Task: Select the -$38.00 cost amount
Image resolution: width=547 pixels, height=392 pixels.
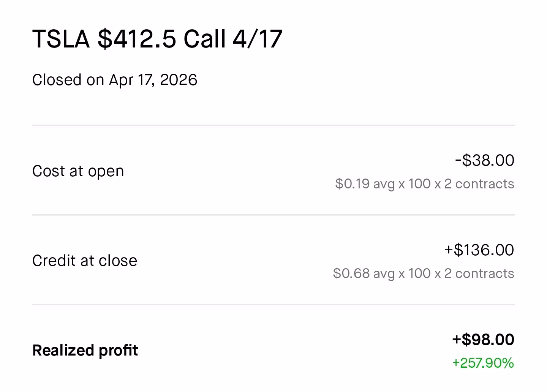Action: coord(485,160)
